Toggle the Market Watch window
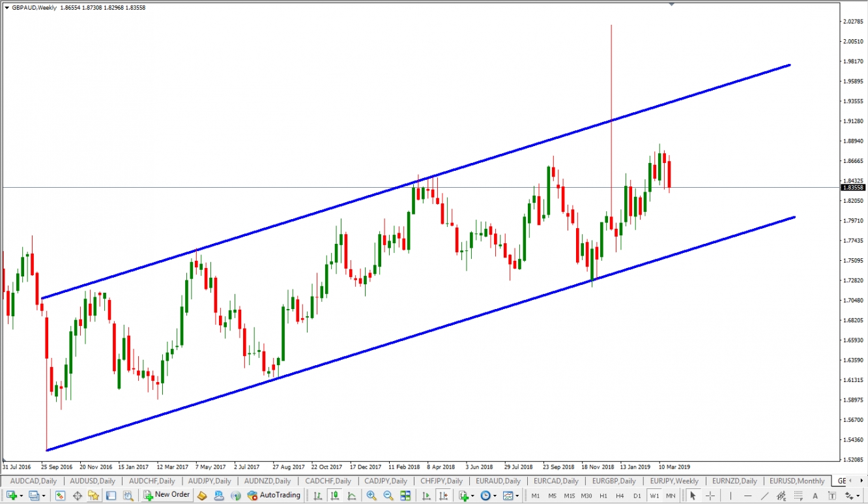 60,496
